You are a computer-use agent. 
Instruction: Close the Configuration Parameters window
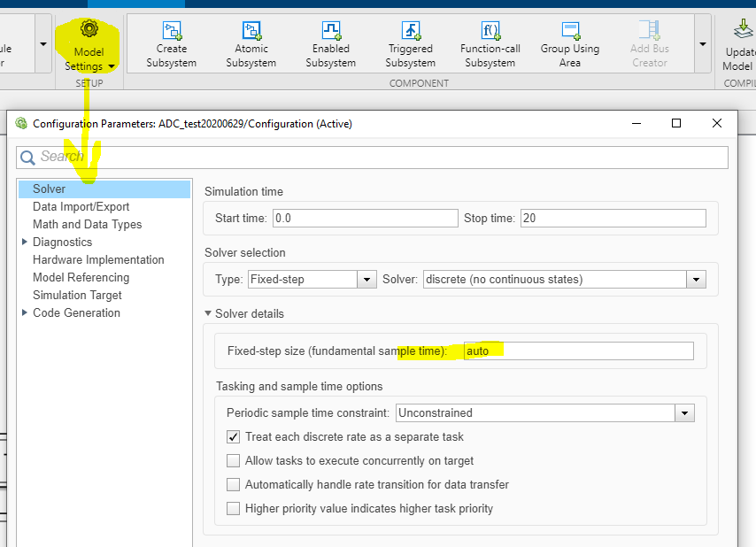717,123
